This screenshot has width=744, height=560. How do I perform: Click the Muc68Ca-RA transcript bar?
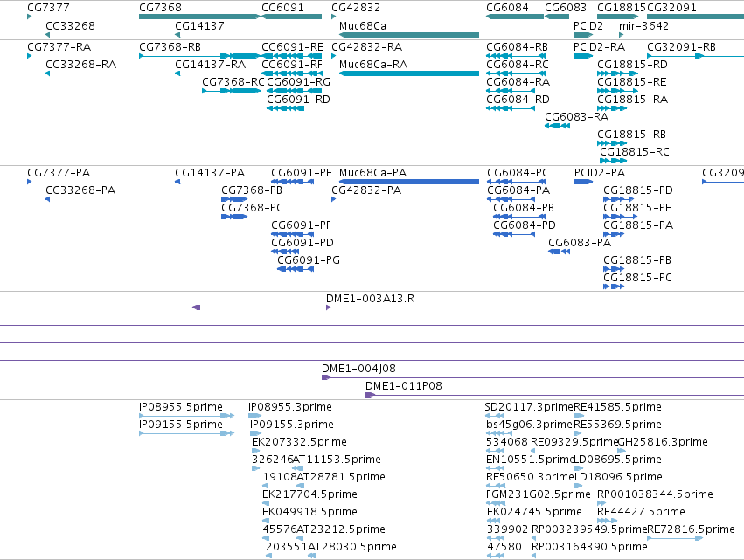[x=409, y=73]
